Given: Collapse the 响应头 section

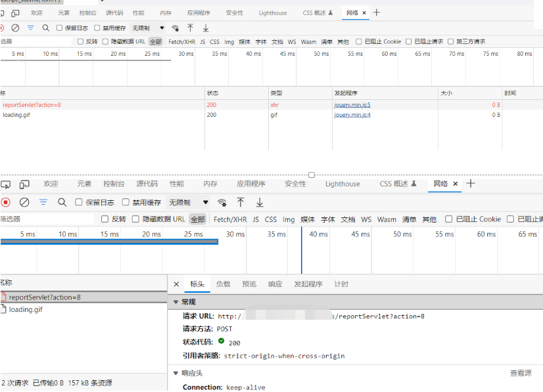Looking at the screenshot, I should coord(176,373).
